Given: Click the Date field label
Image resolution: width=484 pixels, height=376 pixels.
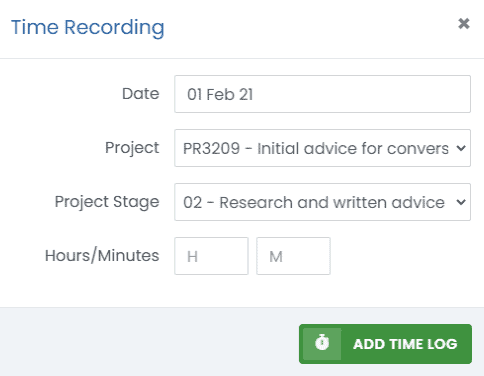Looking at the screenshot, I should pyautogui.click(x=141, y=94).
